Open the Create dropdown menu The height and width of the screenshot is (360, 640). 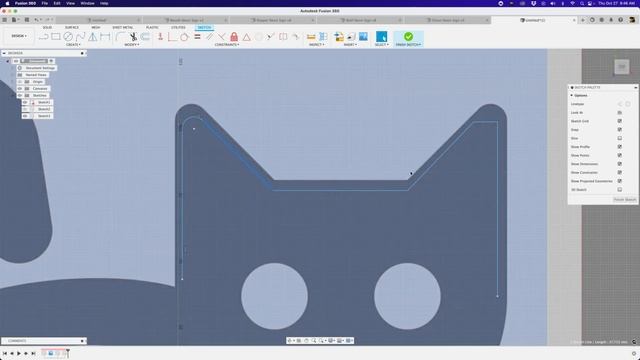73,44
